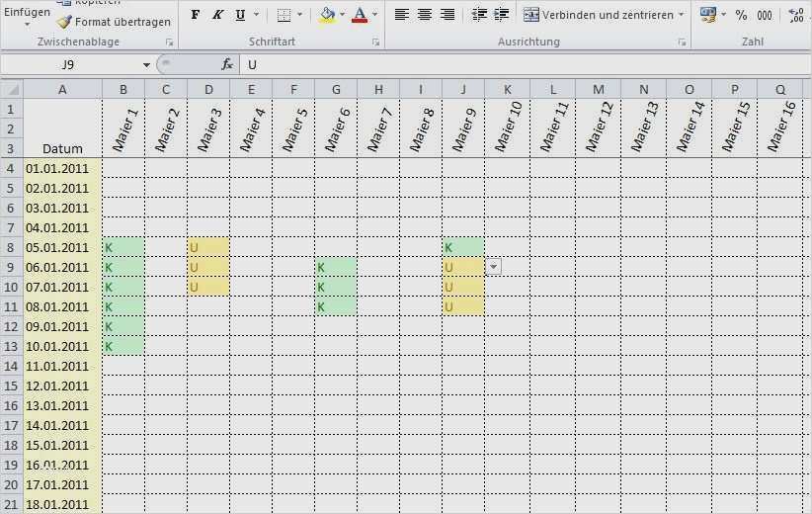Toggle italic formatting (K)
Screen dimensions: 812x514
217,15
